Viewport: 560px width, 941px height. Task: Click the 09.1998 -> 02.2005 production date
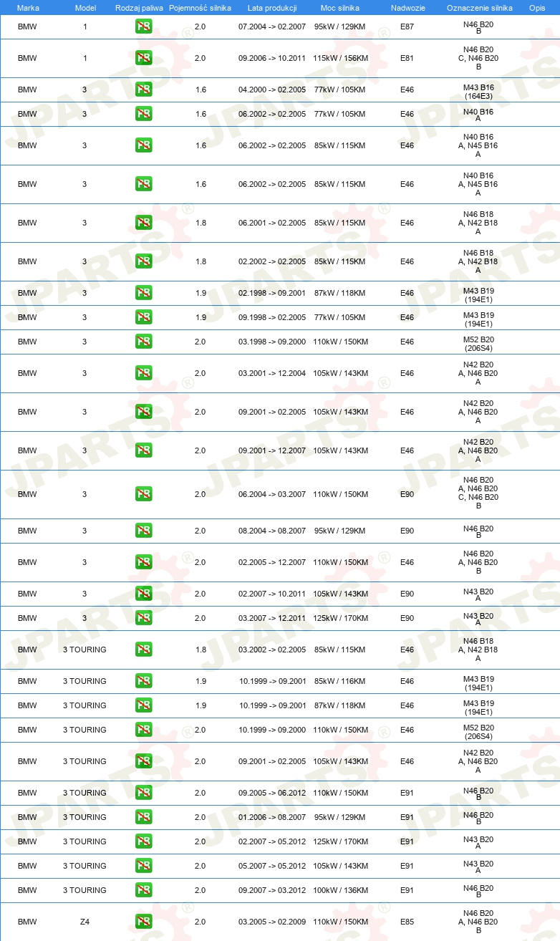[272, 317]
